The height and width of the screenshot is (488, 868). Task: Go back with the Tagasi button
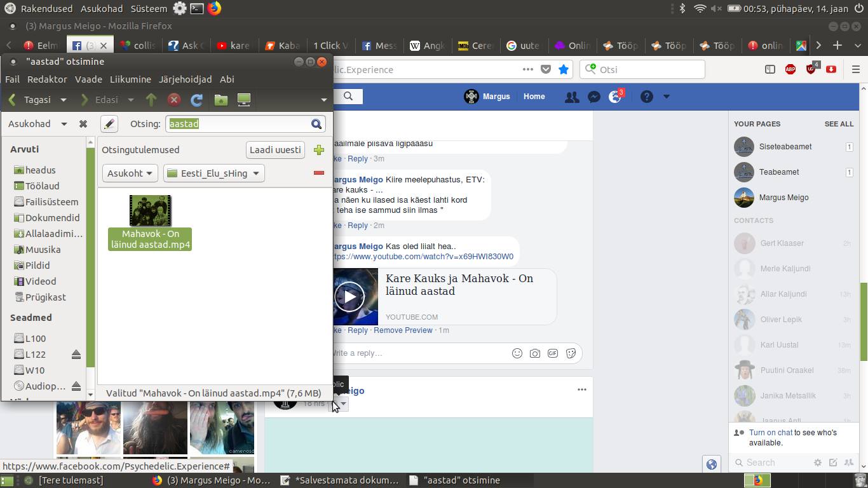[30, 100]
